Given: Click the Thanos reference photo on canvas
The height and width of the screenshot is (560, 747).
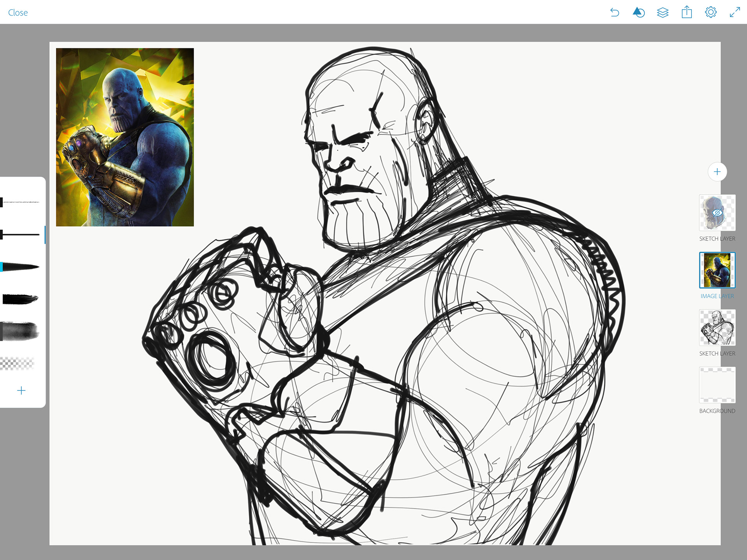Looking at the screenshot, I should point(125,137).
